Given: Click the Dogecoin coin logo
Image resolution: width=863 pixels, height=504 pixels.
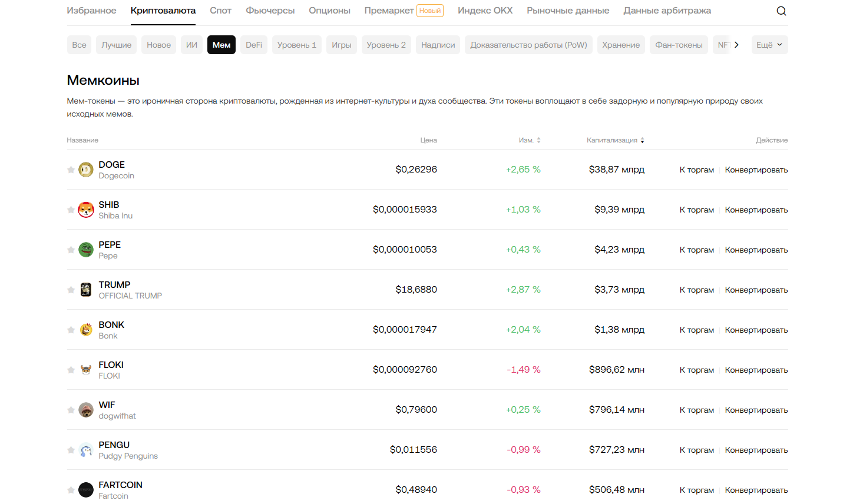Looking at the screenshot, I should click(86, 170).
